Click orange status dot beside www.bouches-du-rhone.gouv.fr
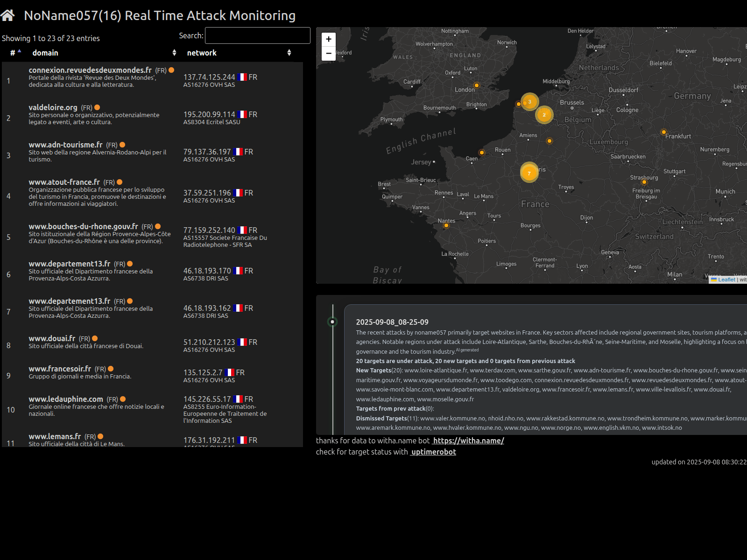The width and height of the screenshot is (747, 560). [x=158, y=226]
